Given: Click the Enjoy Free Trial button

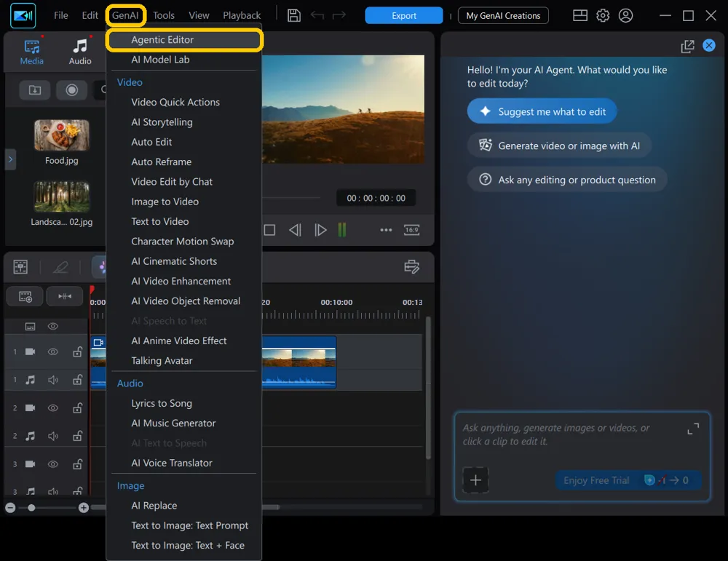Looking at the screenshot, I should (x=628, y=480).
